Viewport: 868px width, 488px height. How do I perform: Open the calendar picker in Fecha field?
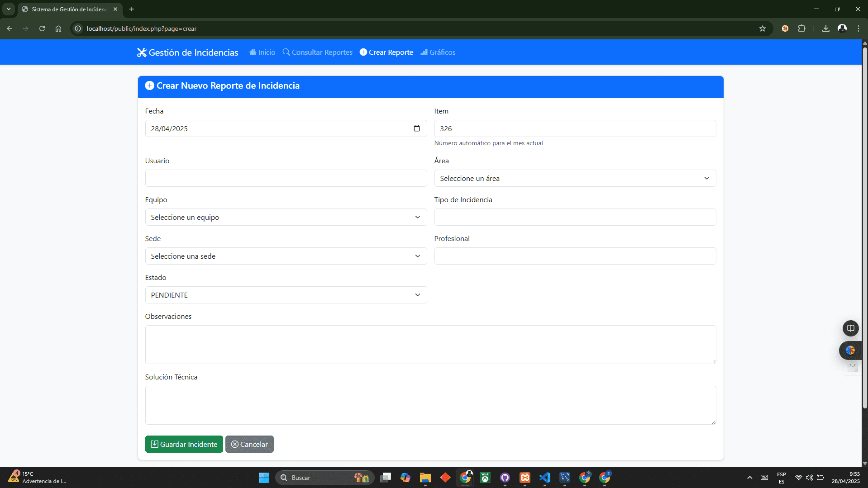pos(416,128)
